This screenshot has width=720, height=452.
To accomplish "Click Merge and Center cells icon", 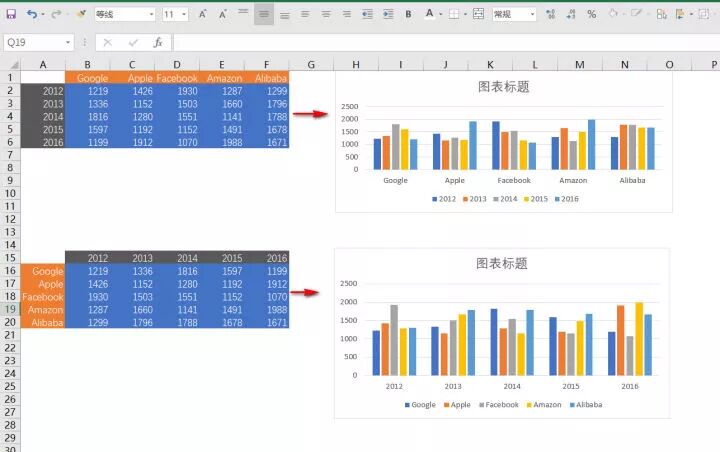I will [x=478, y=14].
